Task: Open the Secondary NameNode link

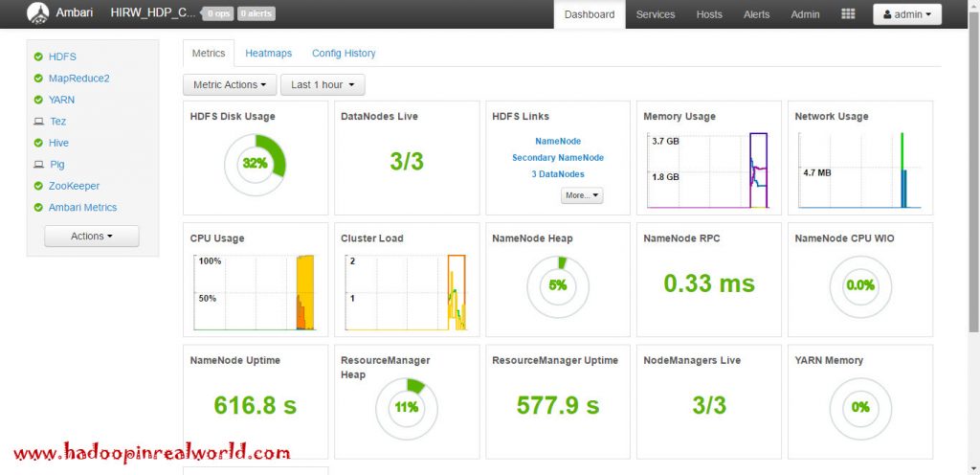Action: (558, 158)
